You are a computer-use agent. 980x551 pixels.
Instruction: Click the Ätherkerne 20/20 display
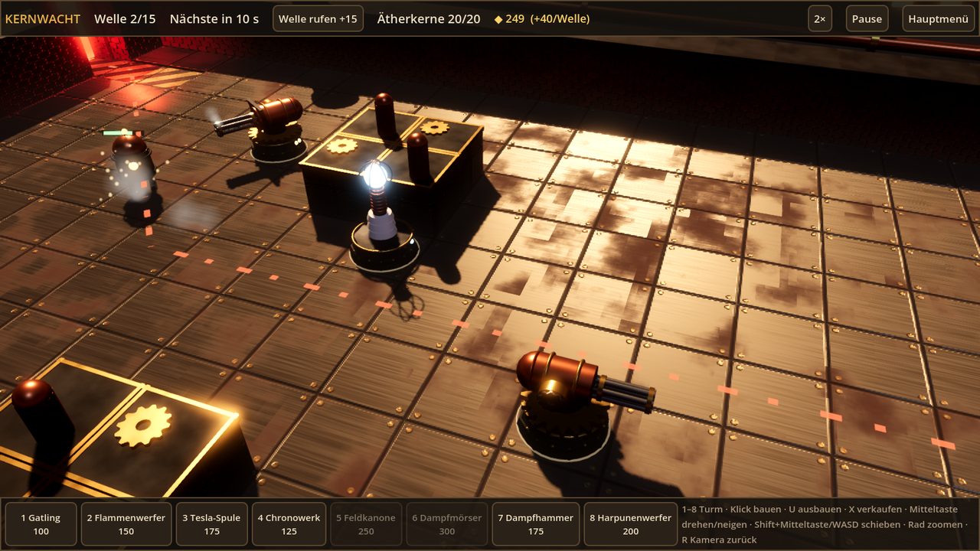[429, 19]
